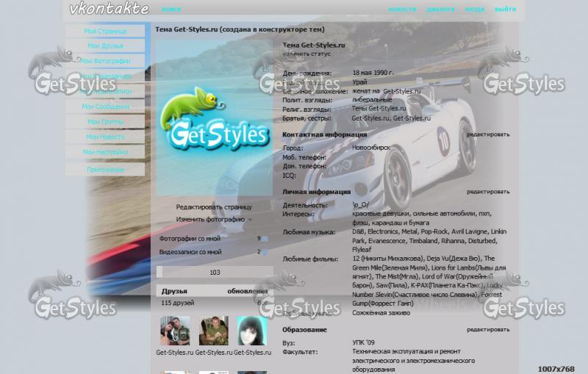Click редактировать beside Личная информация
The image size is (588, 374).
click(x=488, y=192)
